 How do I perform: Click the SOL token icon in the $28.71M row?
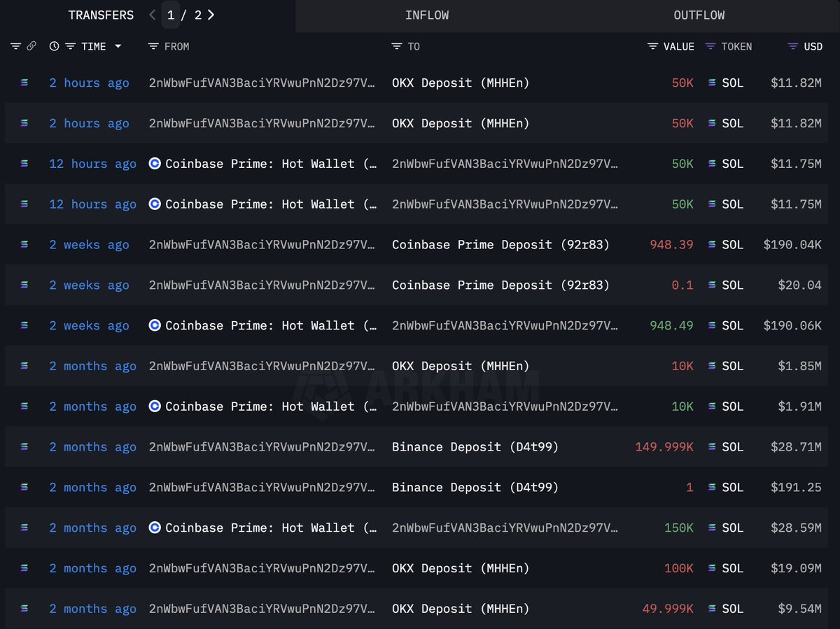pos(713,447)
